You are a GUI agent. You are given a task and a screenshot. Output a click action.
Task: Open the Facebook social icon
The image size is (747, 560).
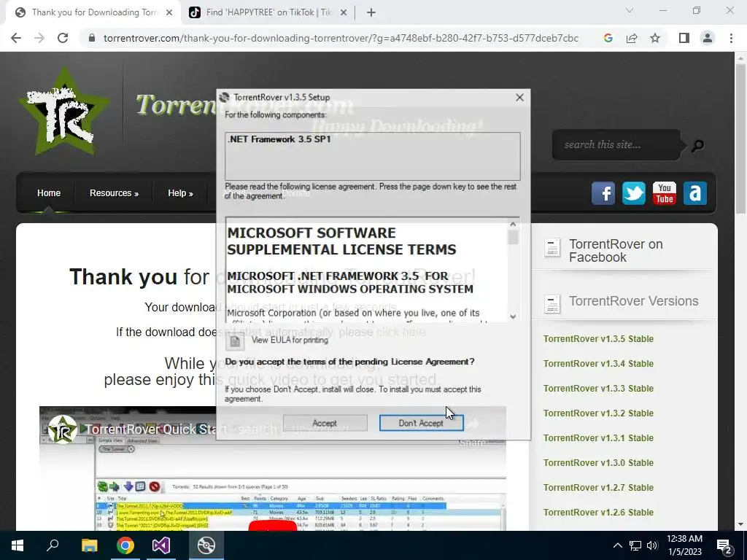coord(603,193)
